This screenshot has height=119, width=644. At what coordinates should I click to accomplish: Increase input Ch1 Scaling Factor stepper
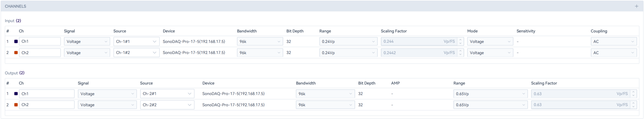pos(460,40)
